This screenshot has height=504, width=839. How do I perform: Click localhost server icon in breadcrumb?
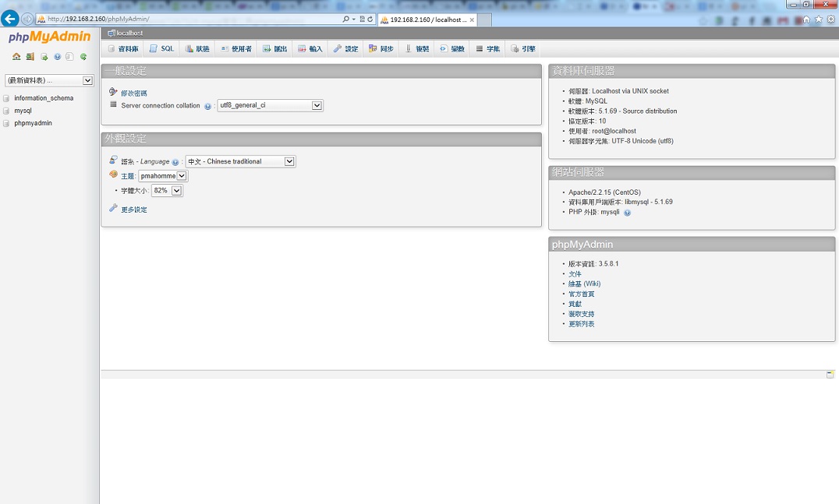point(112,33)
